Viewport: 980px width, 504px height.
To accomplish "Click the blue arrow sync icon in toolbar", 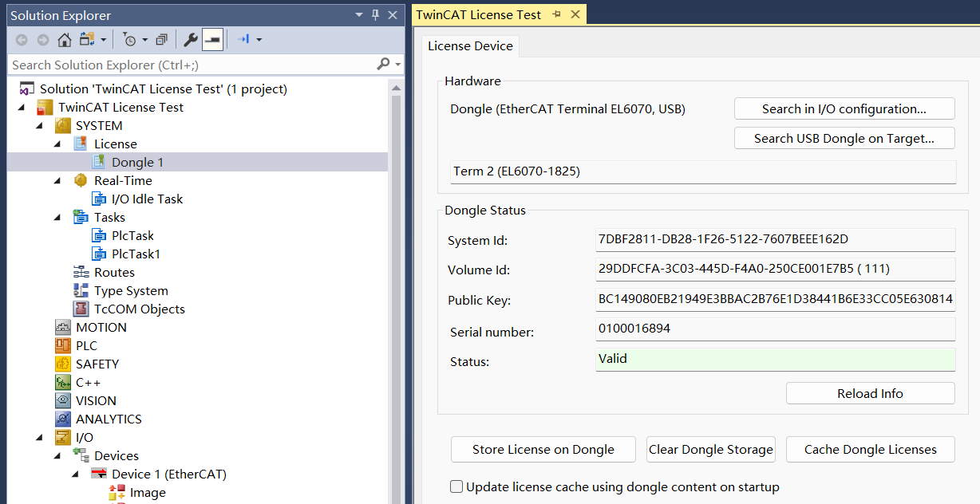I will (x=244, y=39).
